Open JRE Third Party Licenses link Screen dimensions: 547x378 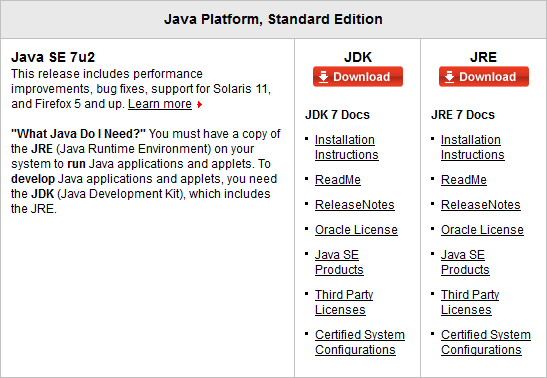470,302
